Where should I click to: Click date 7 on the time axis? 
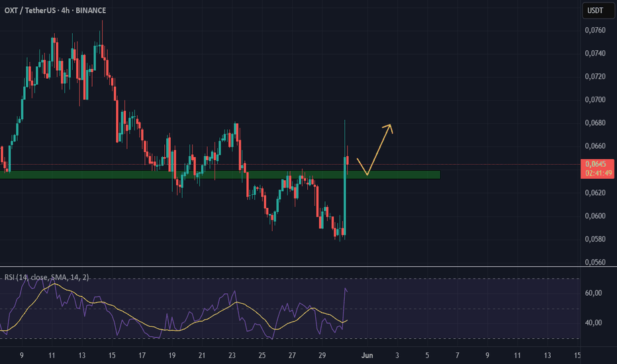click(x=457, y=355)
